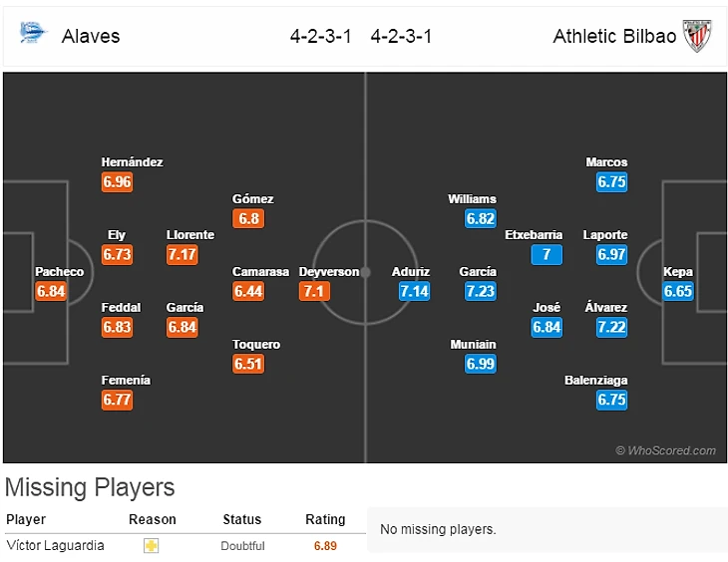Click the Alaves club crest icon
This screenshot has width=728, height=562.
(33, 35)
